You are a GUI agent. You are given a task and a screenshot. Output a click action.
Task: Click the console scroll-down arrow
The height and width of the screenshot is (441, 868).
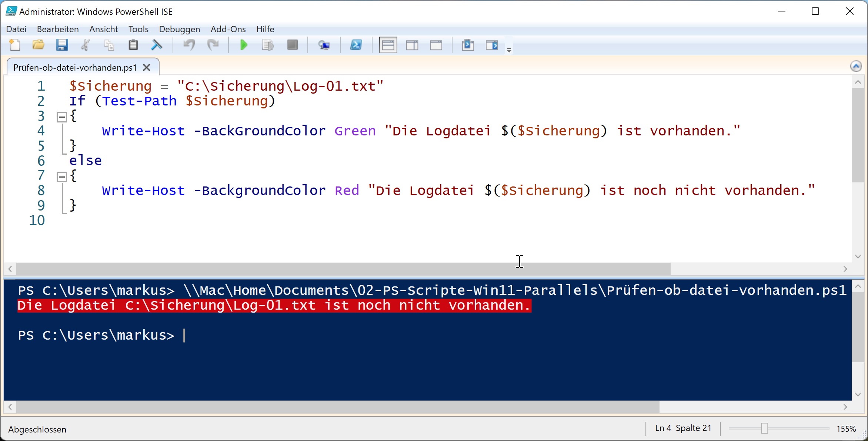tap(858, 394)
